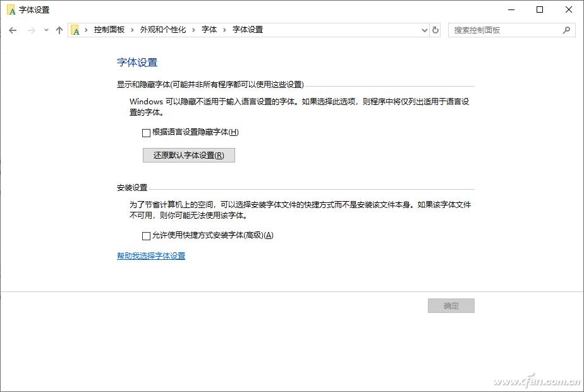Enable 根据语言设置隐藏字体 checkbox

coord(144,133)
